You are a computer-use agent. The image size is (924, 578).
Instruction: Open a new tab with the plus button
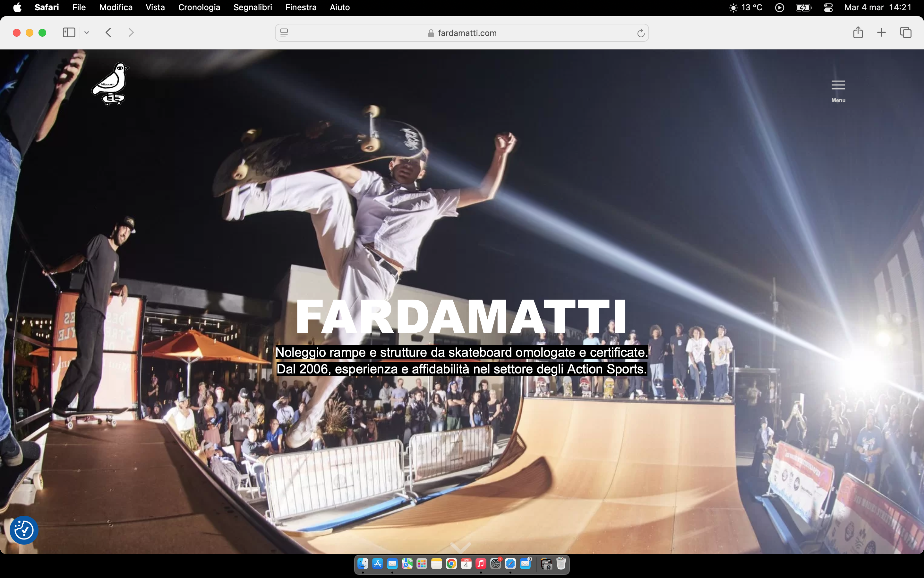(881, 32)
